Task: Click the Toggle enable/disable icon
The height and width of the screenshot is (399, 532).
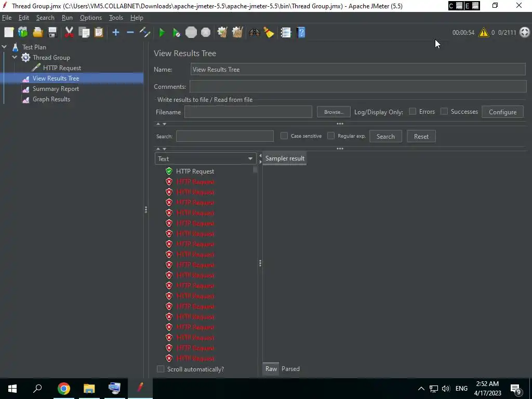Action: 145,33
